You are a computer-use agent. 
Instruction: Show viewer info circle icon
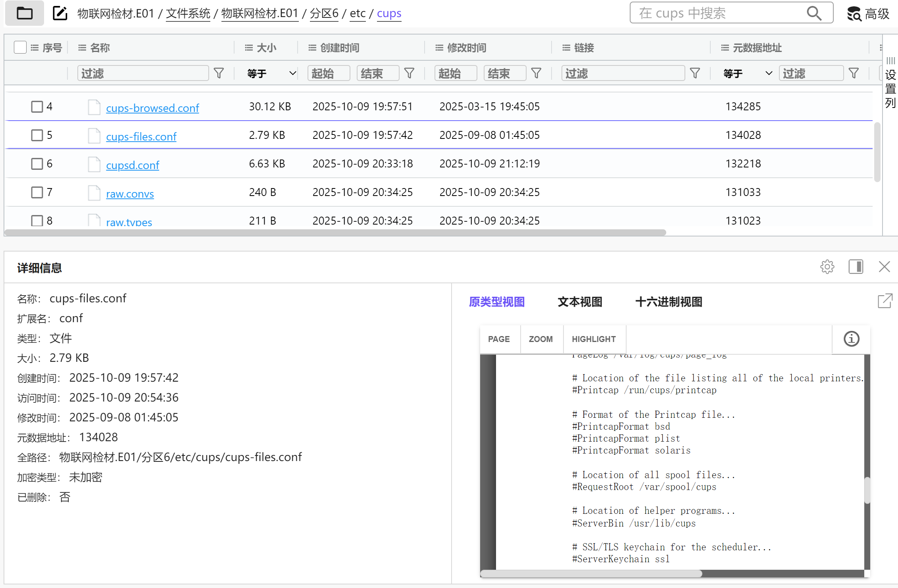[851, 339]
